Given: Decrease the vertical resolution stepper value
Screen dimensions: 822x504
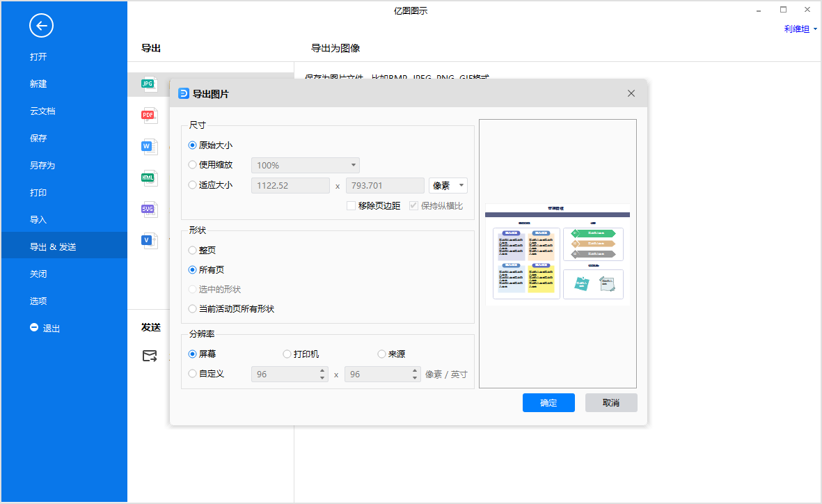Looking at the screenshot, I should click(x=415, y=377).
